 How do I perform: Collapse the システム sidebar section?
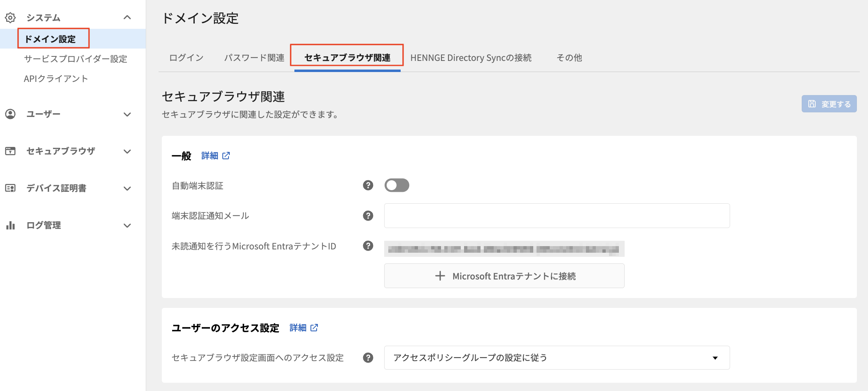pos(127,17)
